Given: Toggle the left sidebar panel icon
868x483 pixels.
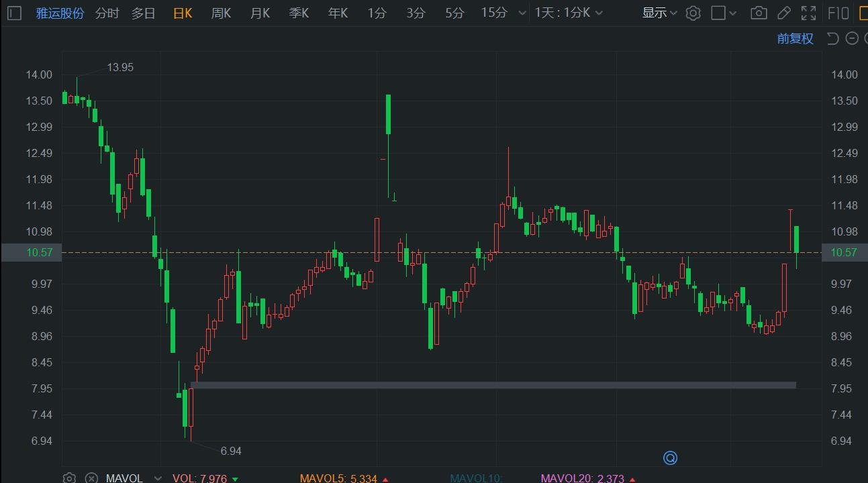Looking at the screenshot, I should click(14, 13).
